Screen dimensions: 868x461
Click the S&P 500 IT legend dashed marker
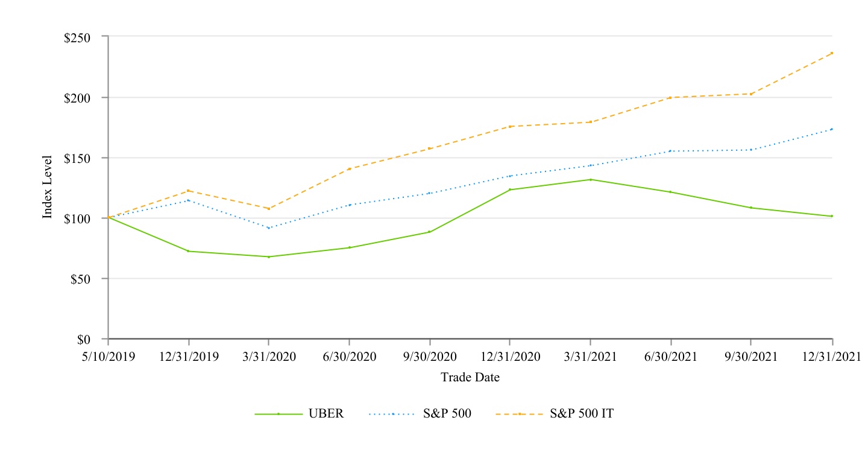pos(519,414)
